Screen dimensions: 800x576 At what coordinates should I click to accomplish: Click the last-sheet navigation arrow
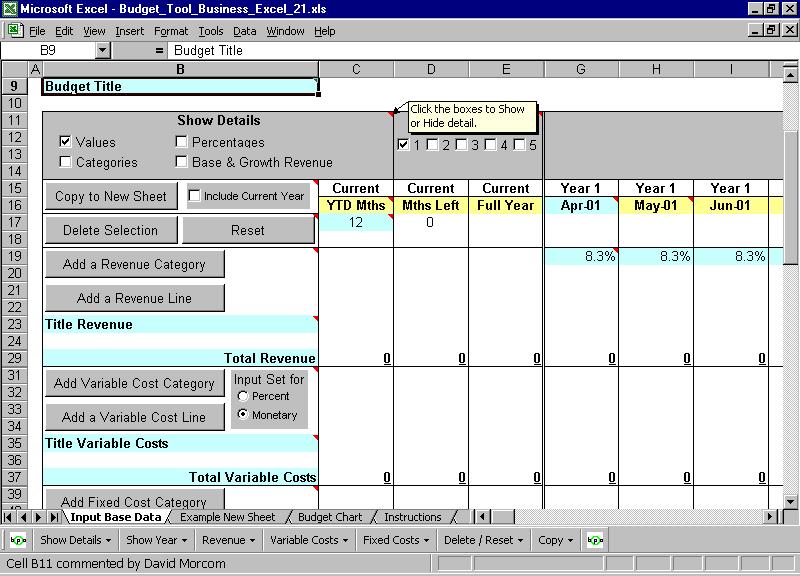52,518
